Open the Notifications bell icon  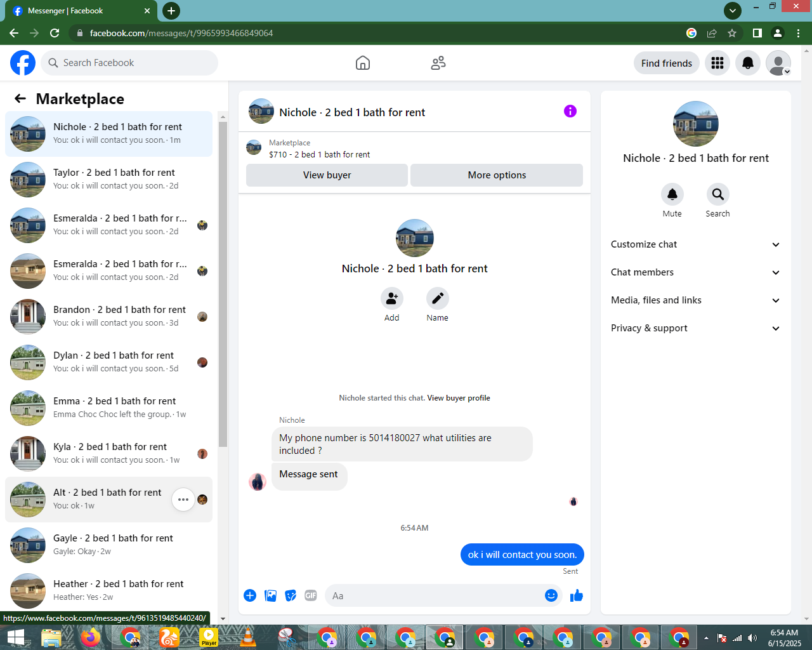coord(748,63)
